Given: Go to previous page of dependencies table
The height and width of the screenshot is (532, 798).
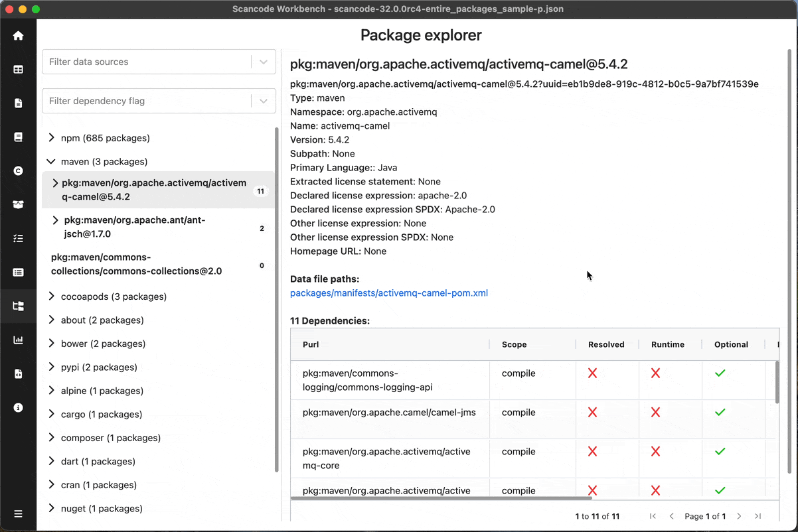Looking at the screenshot, I should (671, 516).
